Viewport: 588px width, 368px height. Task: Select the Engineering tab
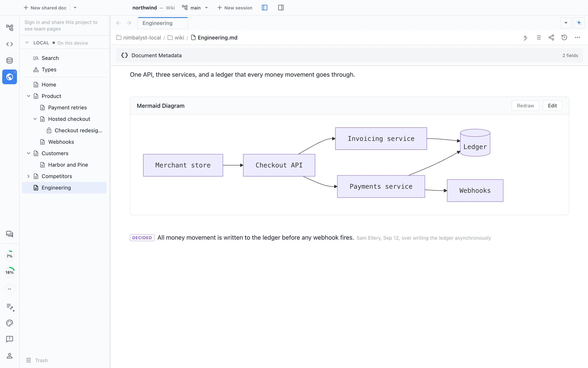point(163,23)
